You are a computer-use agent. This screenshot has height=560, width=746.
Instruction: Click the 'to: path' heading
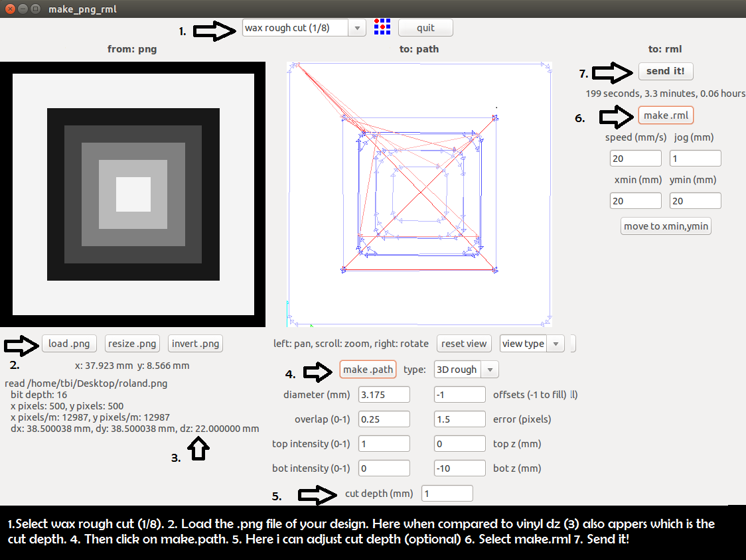pyautogui.click(x=419, y=49)
